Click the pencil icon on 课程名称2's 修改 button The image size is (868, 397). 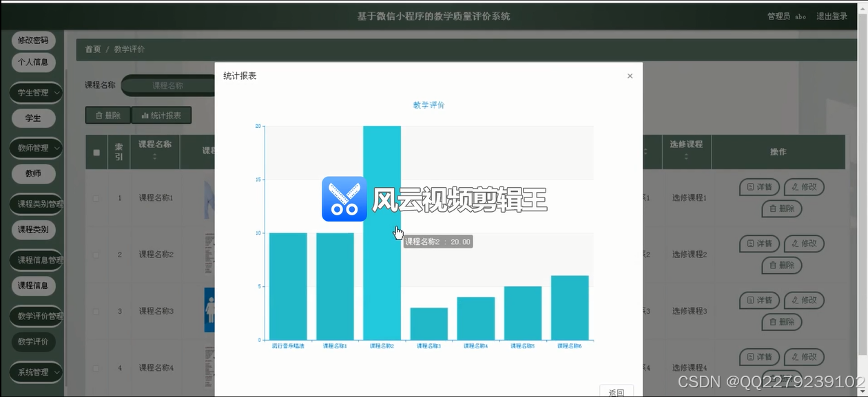(796, 244)
